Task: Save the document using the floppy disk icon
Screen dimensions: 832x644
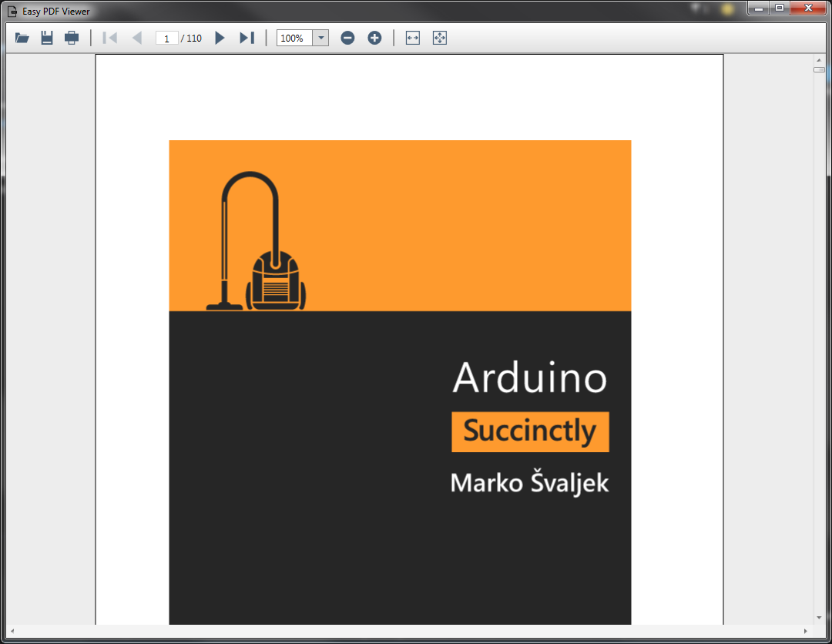Action: click(47, 38)
